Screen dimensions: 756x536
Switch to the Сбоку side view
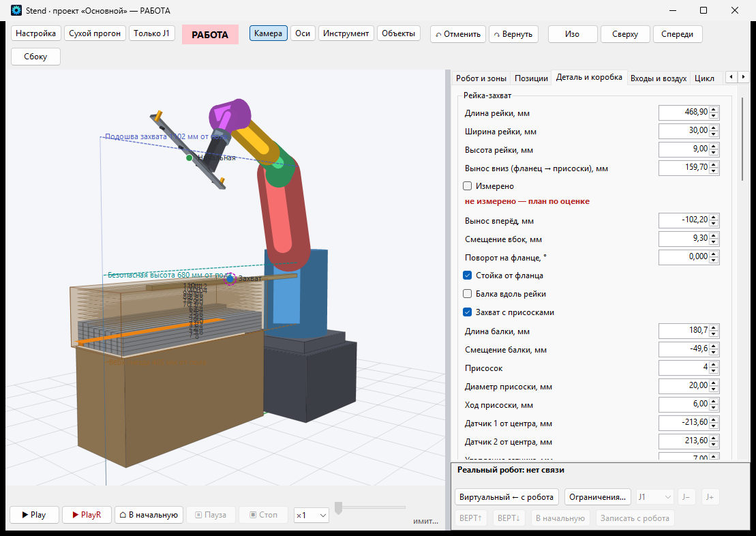pyautogui.click(x=35, y=57)
